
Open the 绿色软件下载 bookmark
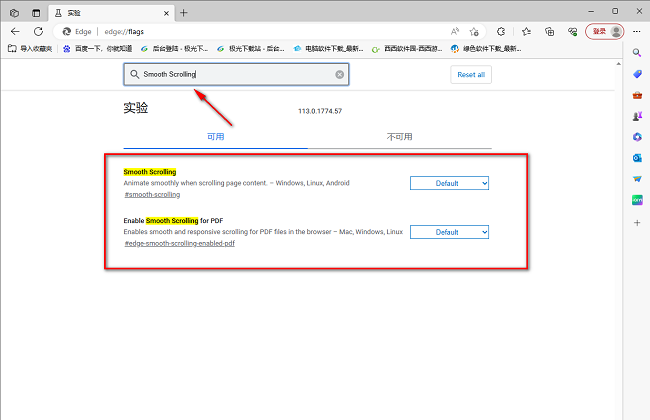tap(486, 49)
